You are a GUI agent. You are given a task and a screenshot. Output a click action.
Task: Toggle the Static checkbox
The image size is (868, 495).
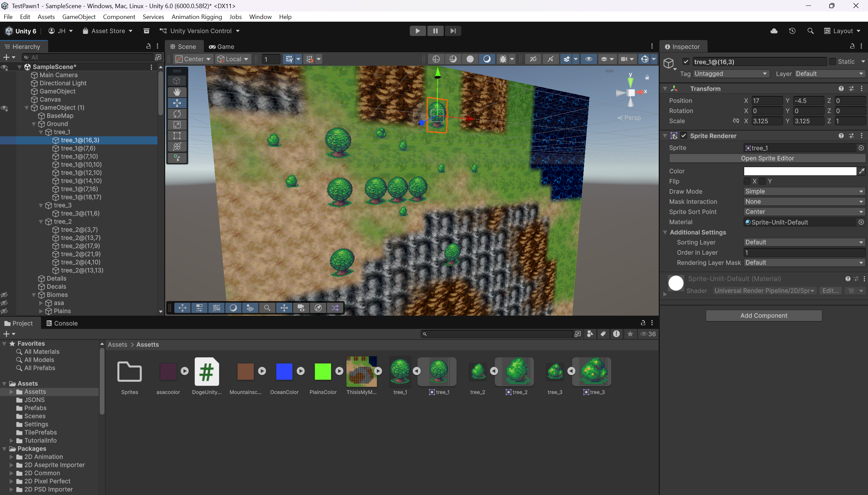point(832,61)
